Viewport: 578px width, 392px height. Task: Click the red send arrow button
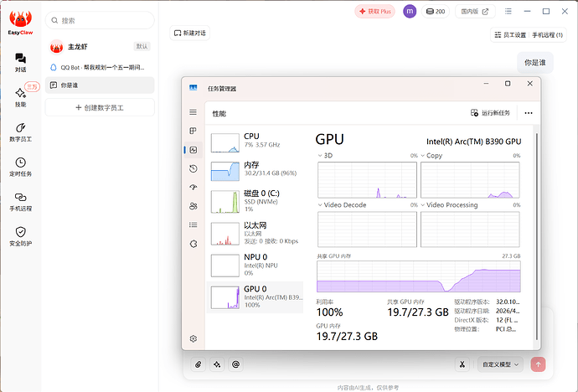538,364
